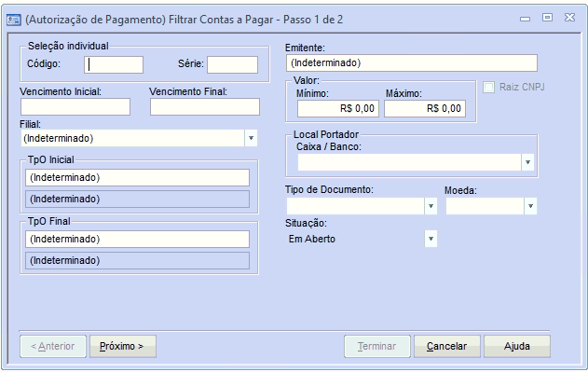
Task: Click the TpO Inicial editable field
Action: [x=137, y=177]
